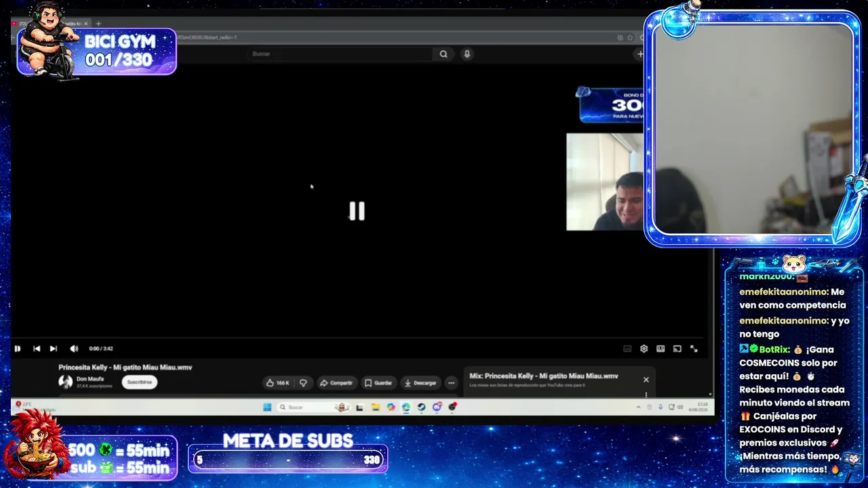Open the OBS taskbar icon with red dot
The image size is (868, 488).
pos(452,407)
